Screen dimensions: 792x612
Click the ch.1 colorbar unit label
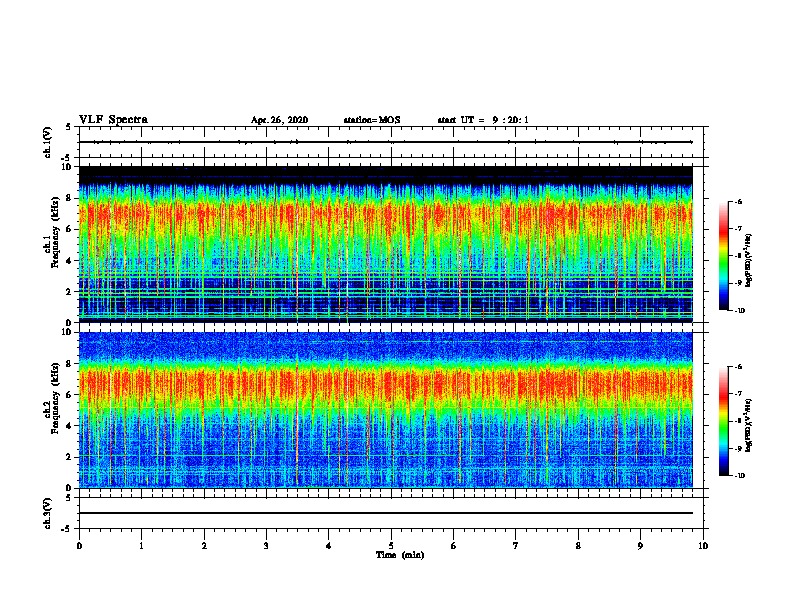(749, 260)
